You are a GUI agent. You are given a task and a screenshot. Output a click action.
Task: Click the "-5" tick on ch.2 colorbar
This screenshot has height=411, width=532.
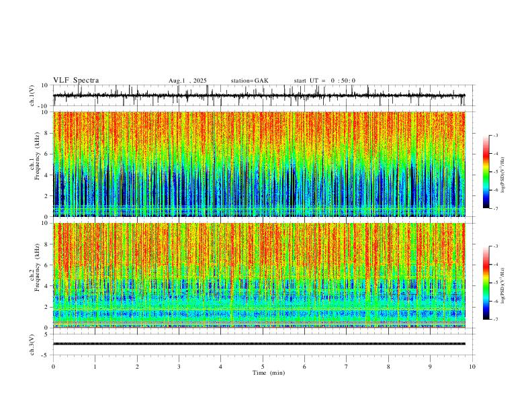(496, 283)
